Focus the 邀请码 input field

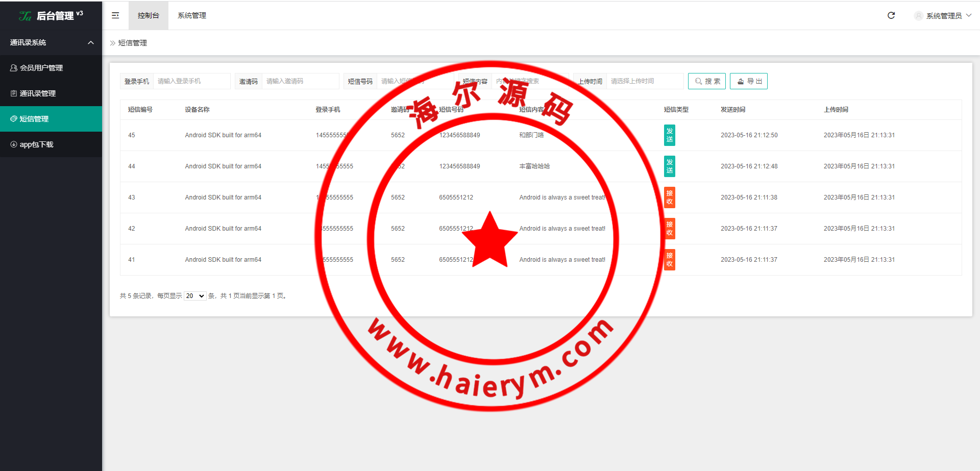pyautogui.click(x=300, y=81)
